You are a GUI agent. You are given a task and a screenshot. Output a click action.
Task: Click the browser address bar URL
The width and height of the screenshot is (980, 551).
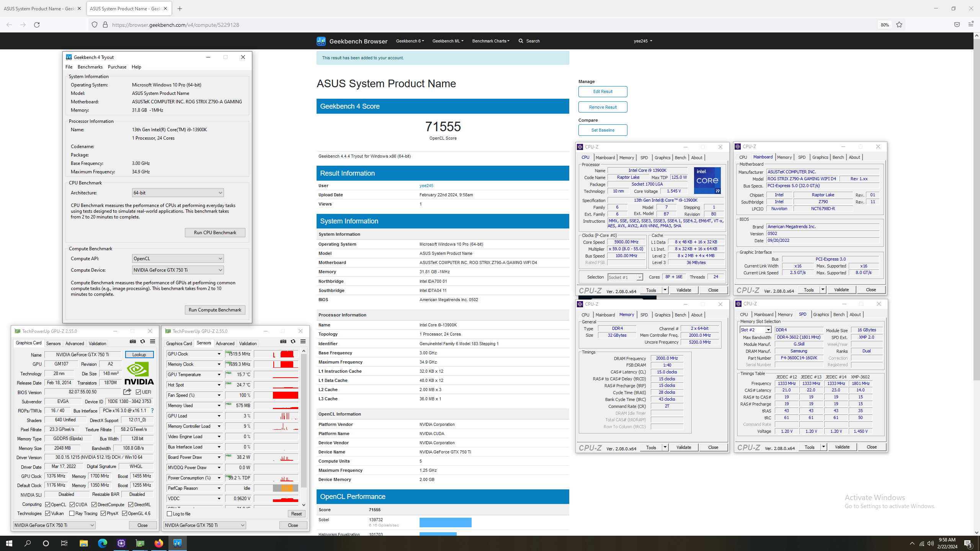pyautogui.click(x=176, y=25)
